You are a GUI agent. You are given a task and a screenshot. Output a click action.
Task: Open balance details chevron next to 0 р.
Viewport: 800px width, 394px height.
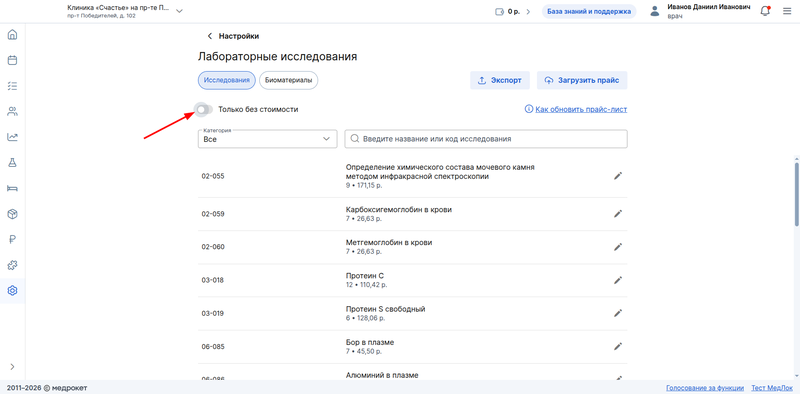528,11
